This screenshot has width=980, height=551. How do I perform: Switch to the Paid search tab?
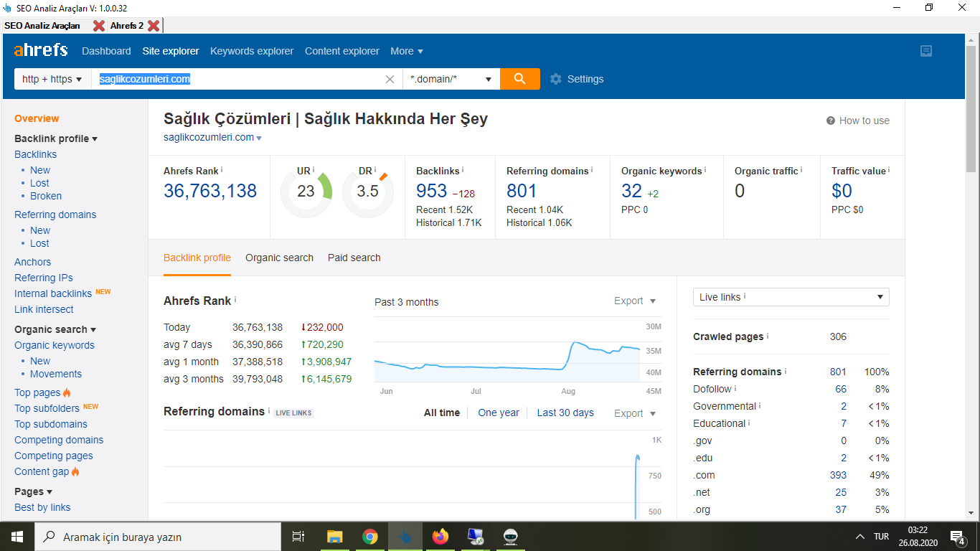[x=354, y=258]
